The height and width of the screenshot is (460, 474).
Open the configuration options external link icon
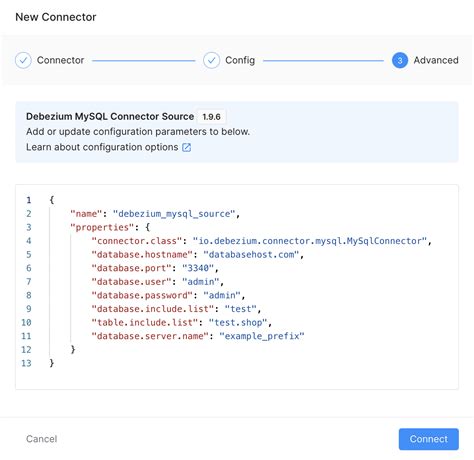coord(186,147)
